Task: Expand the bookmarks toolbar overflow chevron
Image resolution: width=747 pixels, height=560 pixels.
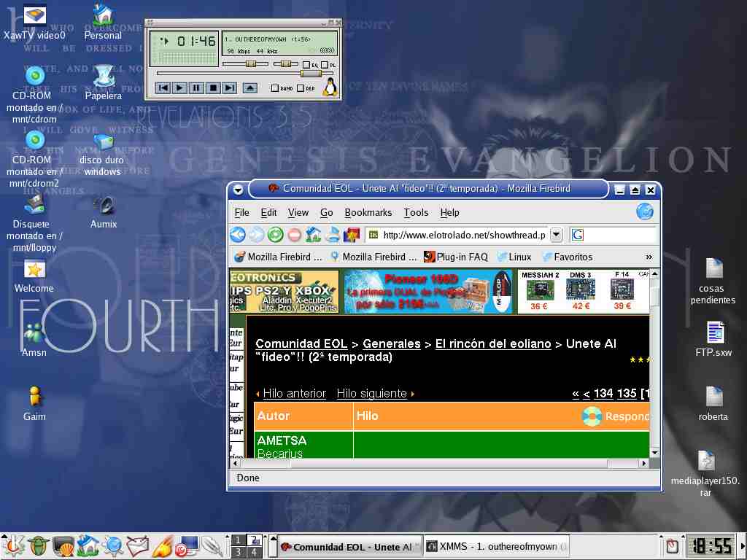Action: [x=649, y=257]
